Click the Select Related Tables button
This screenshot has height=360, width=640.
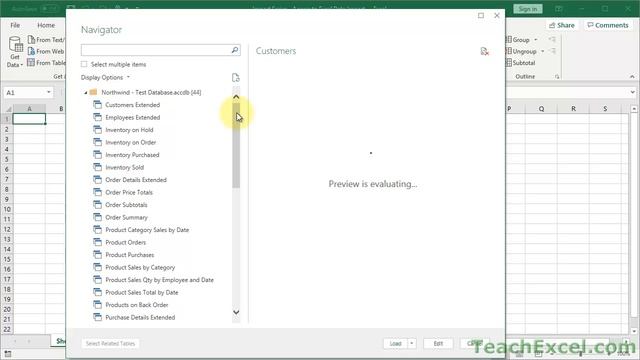(x=111, y=343)
